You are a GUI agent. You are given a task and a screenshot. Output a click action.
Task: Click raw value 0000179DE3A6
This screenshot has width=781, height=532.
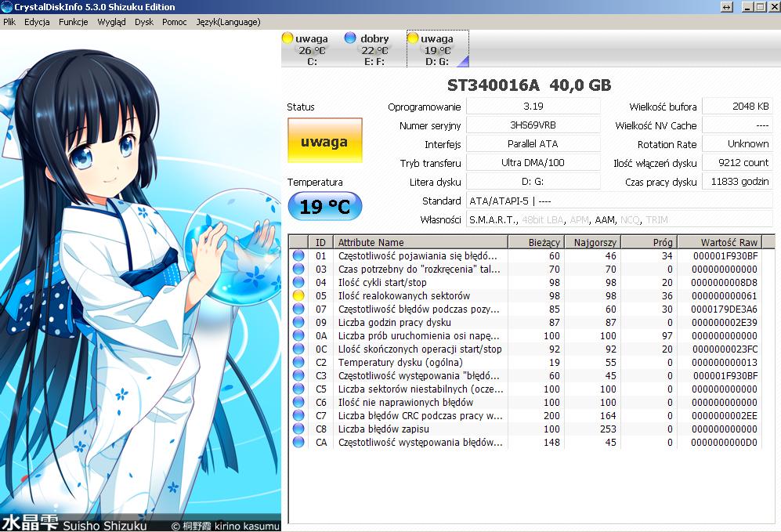coord(724,309)
